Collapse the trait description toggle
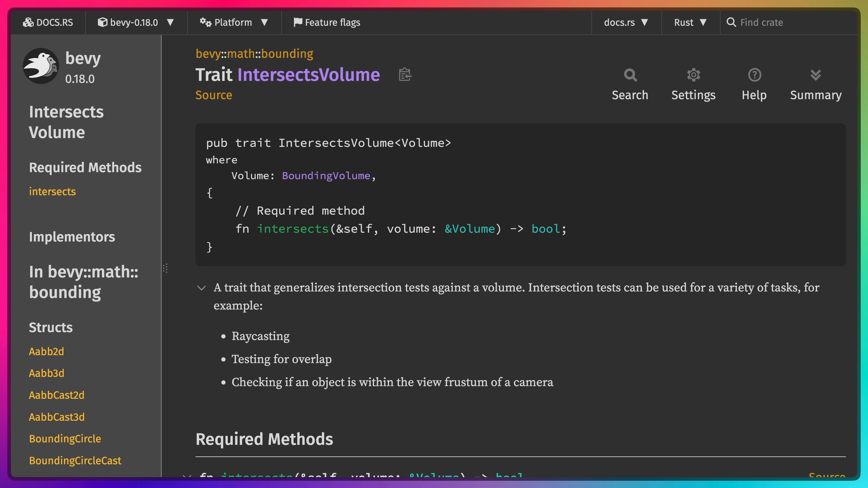 pos(202,288)
